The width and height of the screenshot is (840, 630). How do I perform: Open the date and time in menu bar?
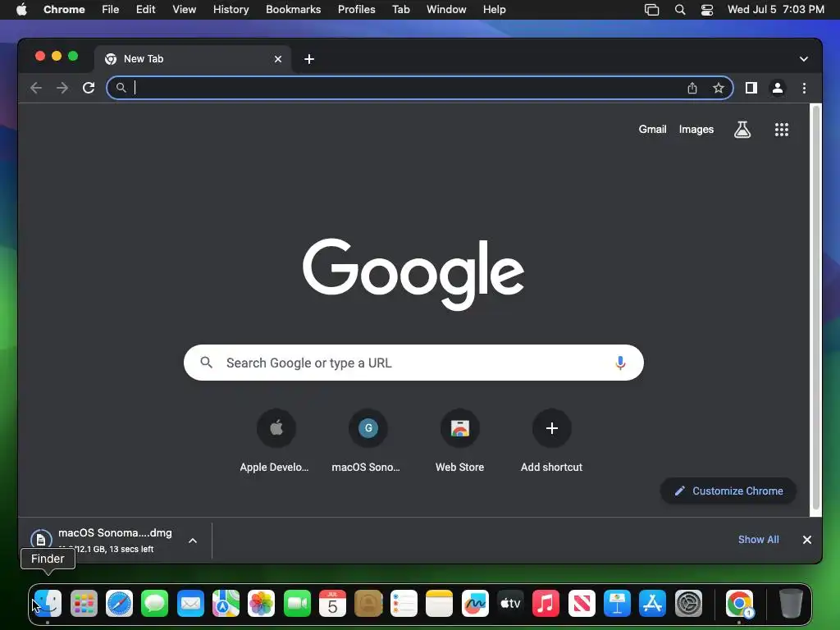point(776,10)
